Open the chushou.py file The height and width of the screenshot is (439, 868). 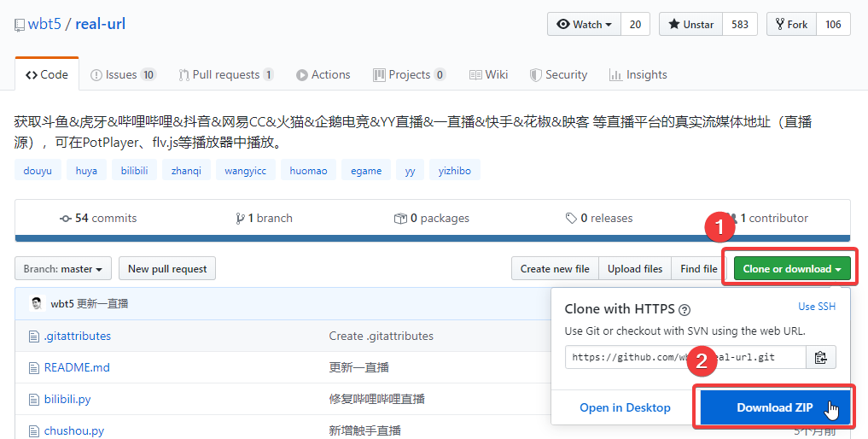tap(74, 430)
